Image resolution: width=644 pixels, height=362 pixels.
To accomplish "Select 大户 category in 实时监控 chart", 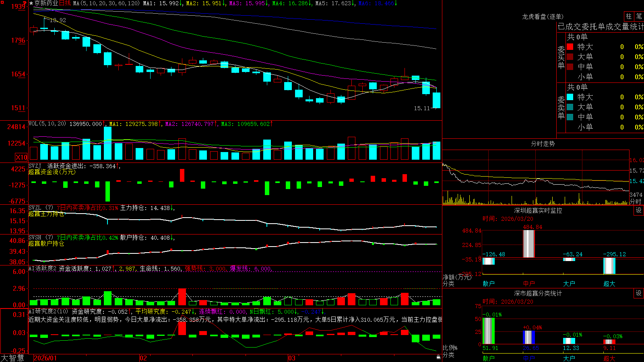I will click(569, 284).
